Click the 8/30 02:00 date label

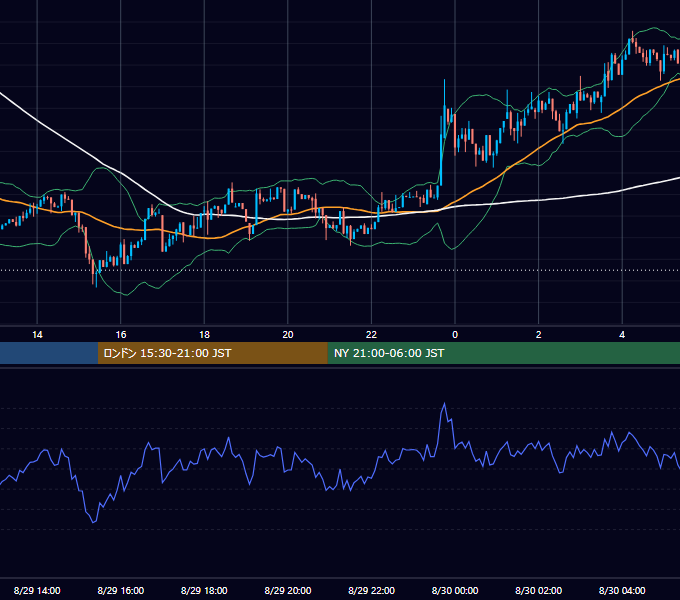[x=538, y=590]
